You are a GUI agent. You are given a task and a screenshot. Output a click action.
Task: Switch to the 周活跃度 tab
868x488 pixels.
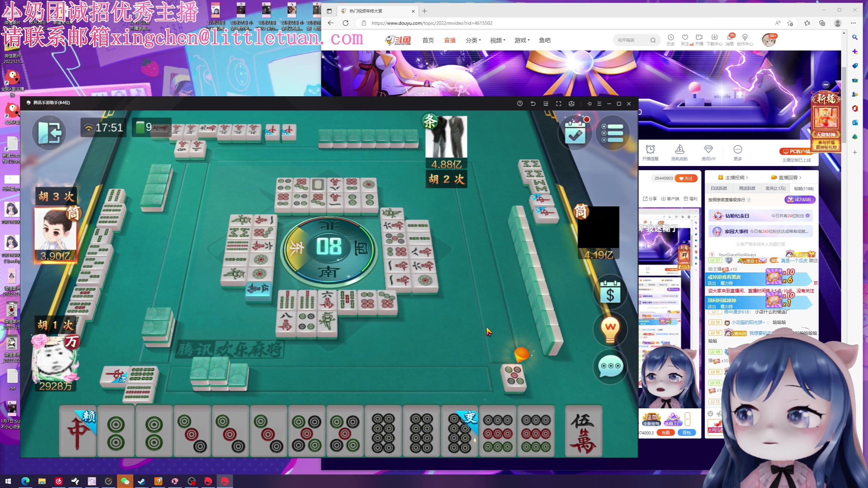(747, 188)
